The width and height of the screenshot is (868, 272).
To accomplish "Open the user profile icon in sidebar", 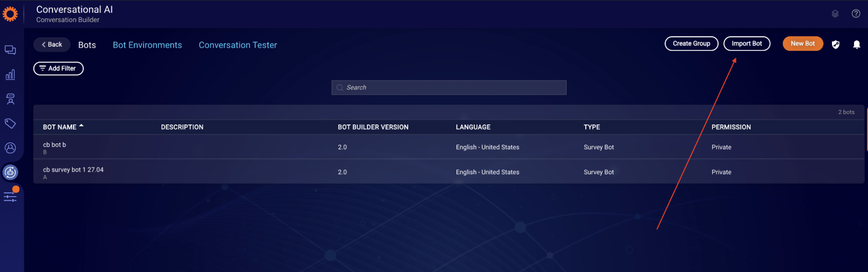I will coord(10,148).
